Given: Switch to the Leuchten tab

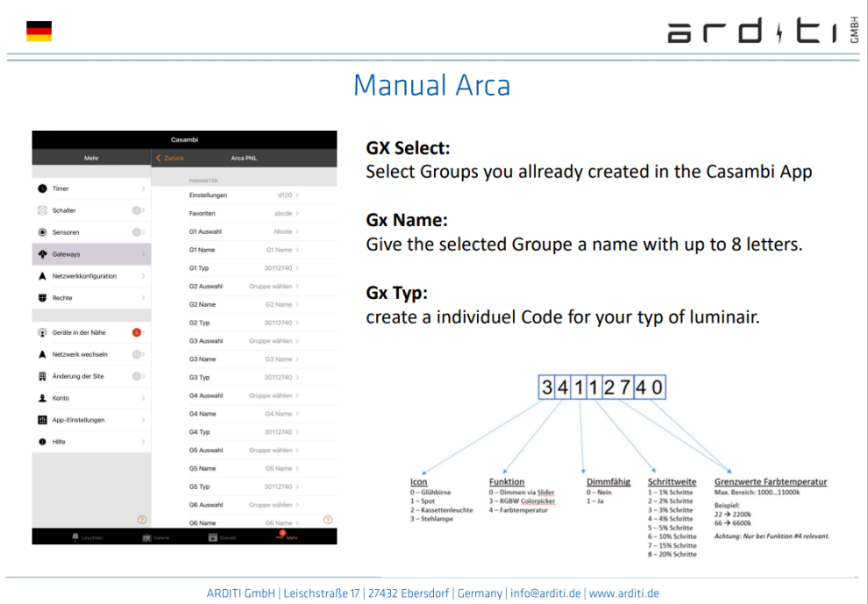Looking at the screenshot, I should pos(88,537).
